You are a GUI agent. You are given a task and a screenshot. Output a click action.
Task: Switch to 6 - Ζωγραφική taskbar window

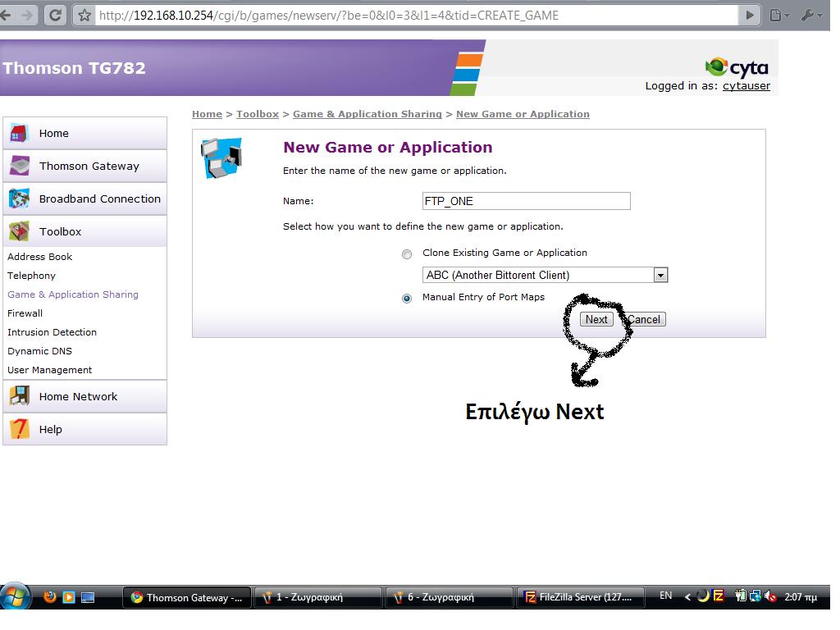tap(449, 597)
